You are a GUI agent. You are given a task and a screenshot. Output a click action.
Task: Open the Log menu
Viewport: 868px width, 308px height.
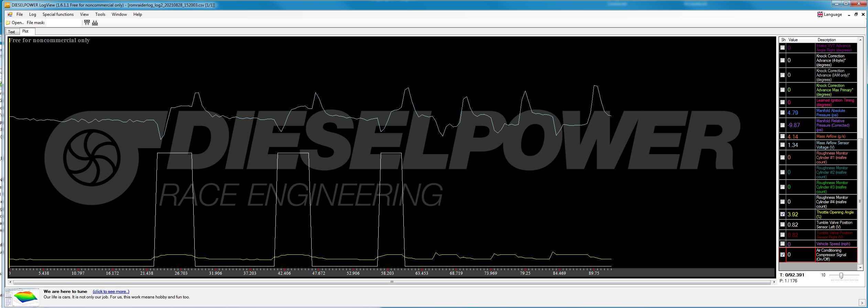tap(32, 14)
